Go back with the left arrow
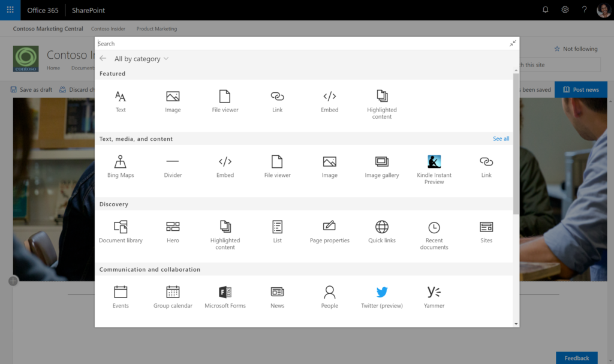Viewport: 614px width, 364px height. 103,58
